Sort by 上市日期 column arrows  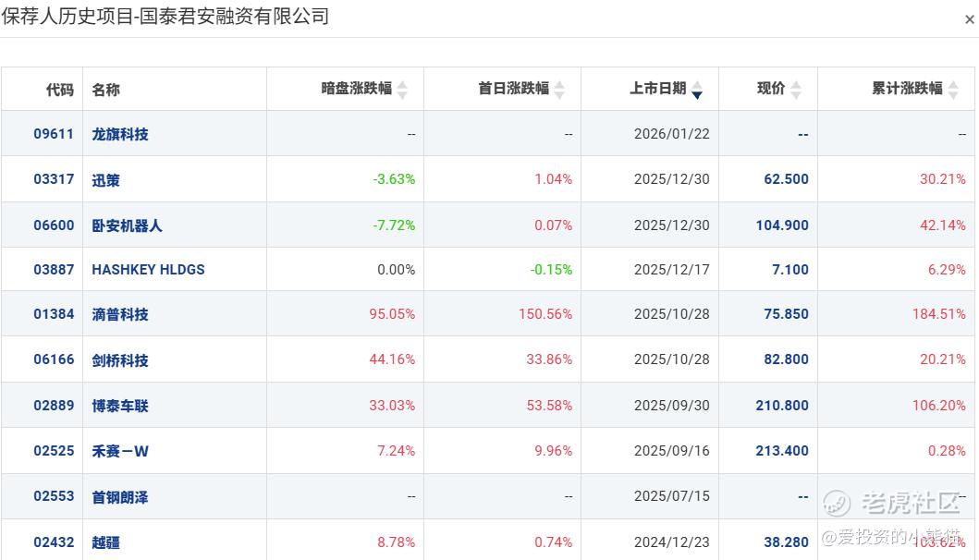[x=697, y=90]
